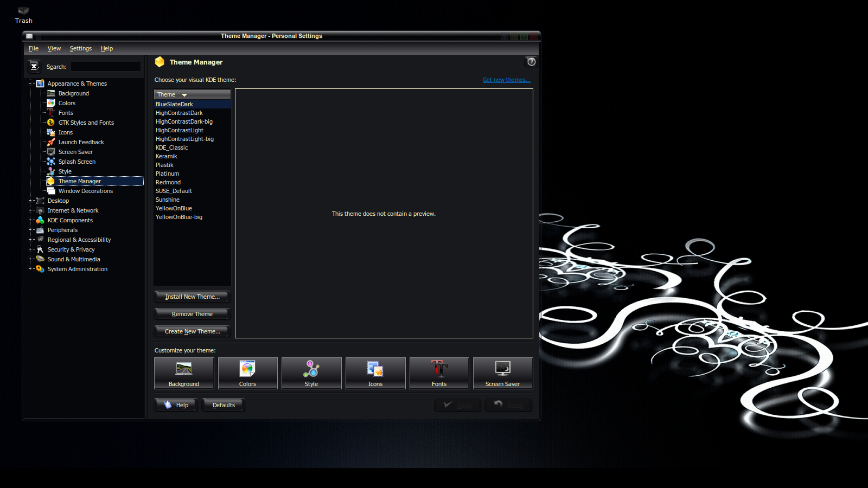Open the View menu

pyautogui.click(x=54, y=49)
